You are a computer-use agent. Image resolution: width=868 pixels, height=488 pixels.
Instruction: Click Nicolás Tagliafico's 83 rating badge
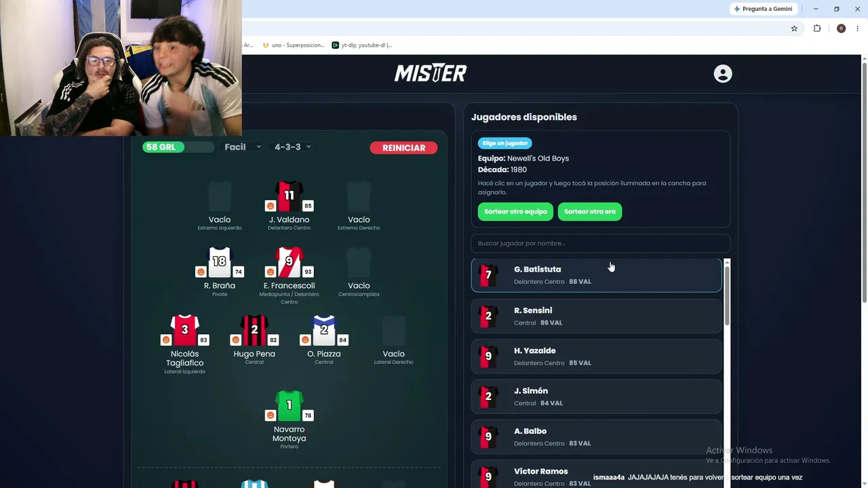click(x=203, y=340)
